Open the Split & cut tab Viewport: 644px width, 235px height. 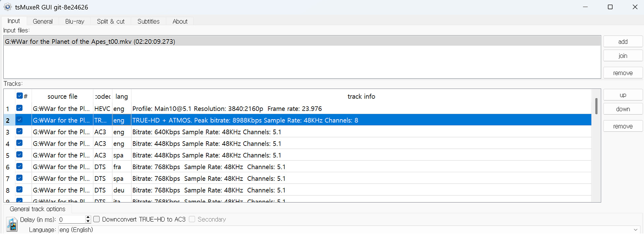(x=110, y=21)
